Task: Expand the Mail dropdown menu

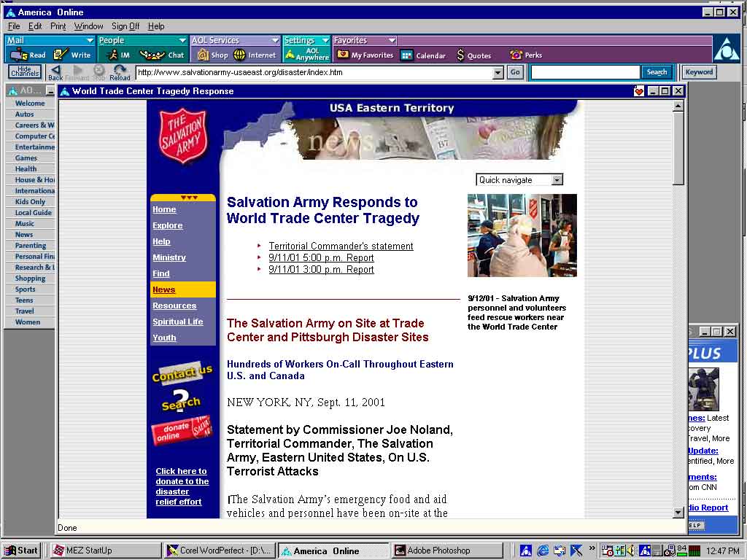Action: coord(90,41)
